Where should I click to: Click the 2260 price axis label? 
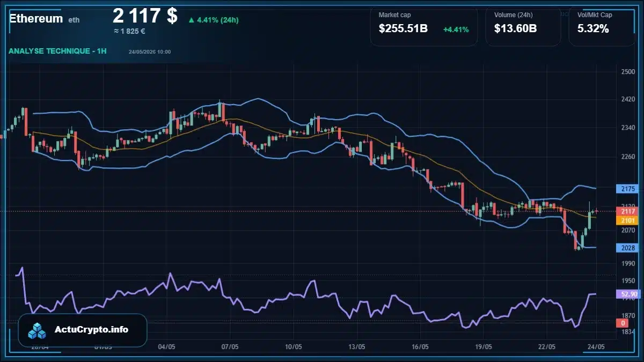(628, 157)
